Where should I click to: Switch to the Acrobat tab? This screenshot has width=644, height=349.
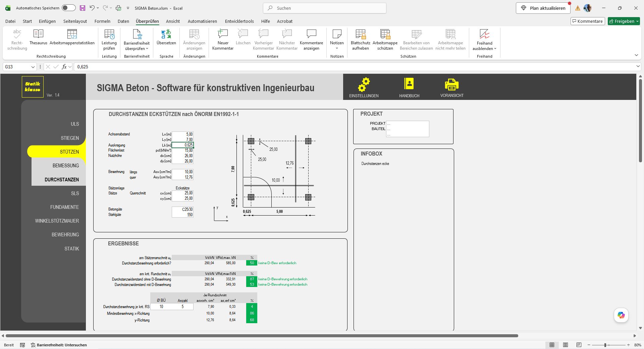pos(284,21)
